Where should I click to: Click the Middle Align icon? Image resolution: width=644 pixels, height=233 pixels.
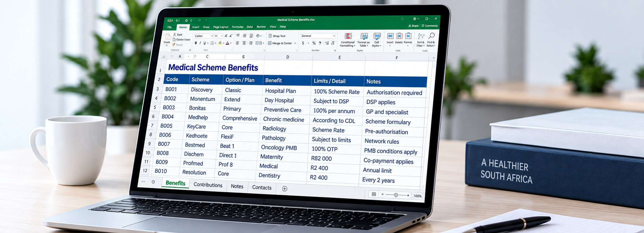tap(244, 36)
